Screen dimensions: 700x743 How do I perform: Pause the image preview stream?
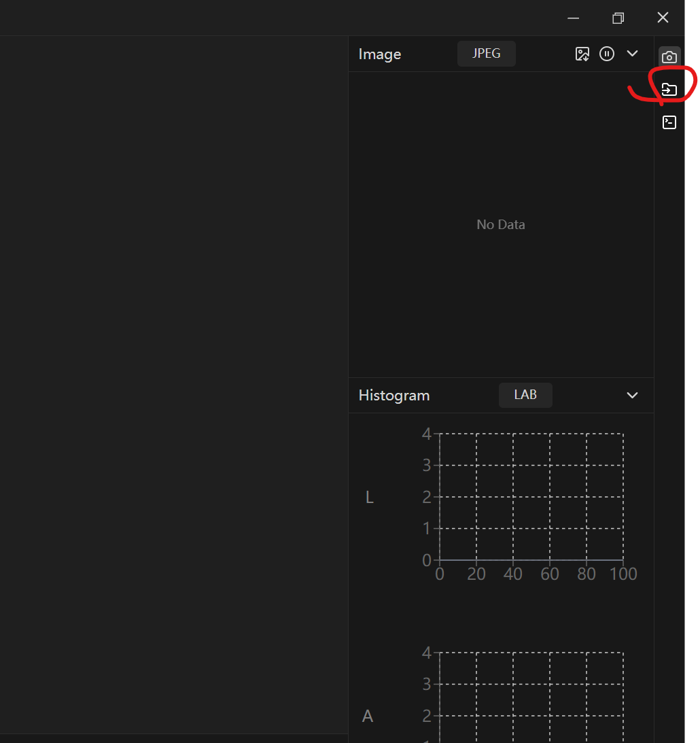pyautogui.click(x=607, y=54)
